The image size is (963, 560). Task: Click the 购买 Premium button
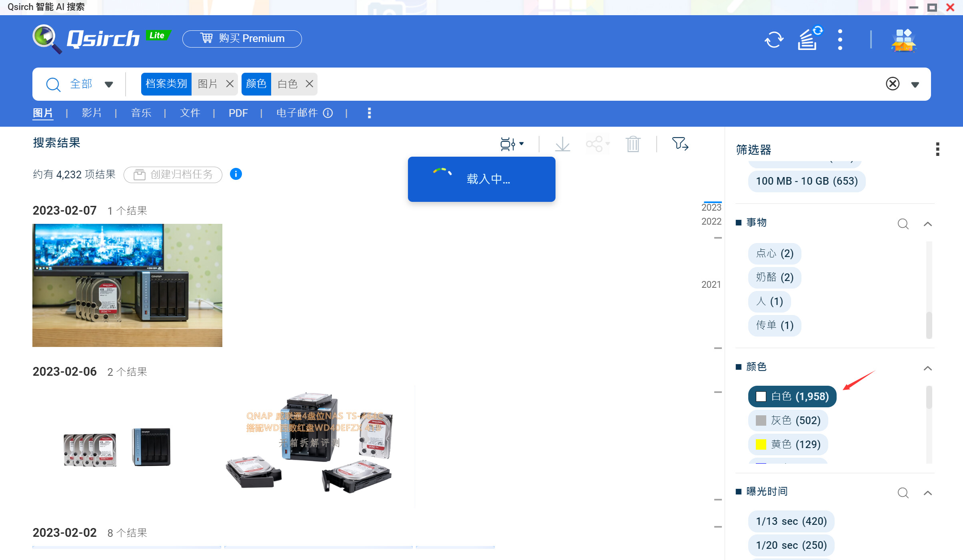coord(242,39)
